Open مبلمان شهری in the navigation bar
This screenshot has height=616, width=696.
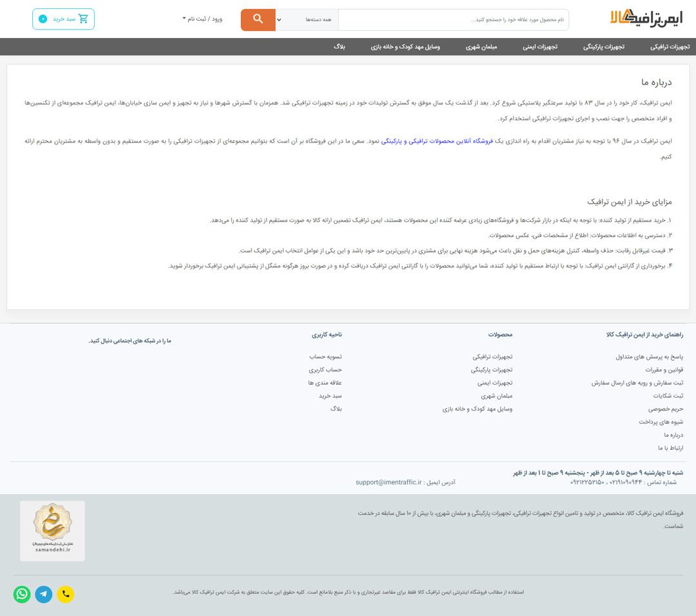(481, 46)
